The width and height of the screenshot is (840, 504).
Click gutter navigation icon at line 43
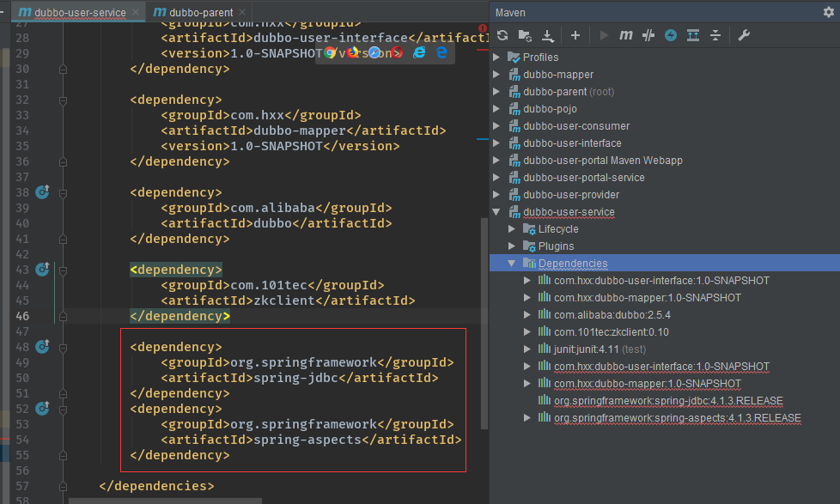(42, 269)
